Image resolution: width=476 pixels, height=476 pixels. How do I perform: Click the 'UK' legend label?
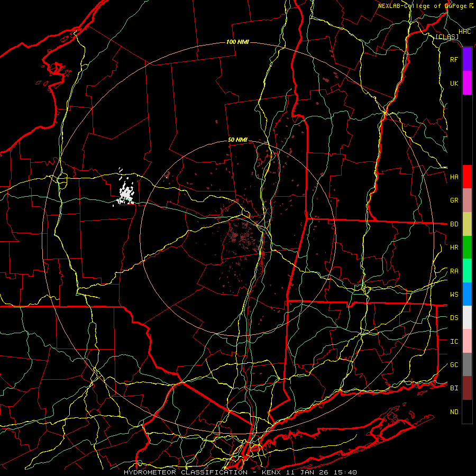454,84
